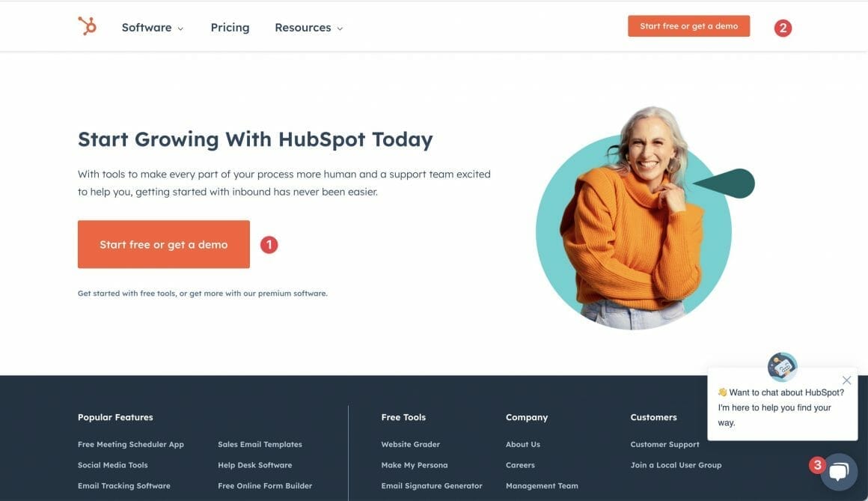Click the red number 2 marker
The image size is (868, 501).
783,28
